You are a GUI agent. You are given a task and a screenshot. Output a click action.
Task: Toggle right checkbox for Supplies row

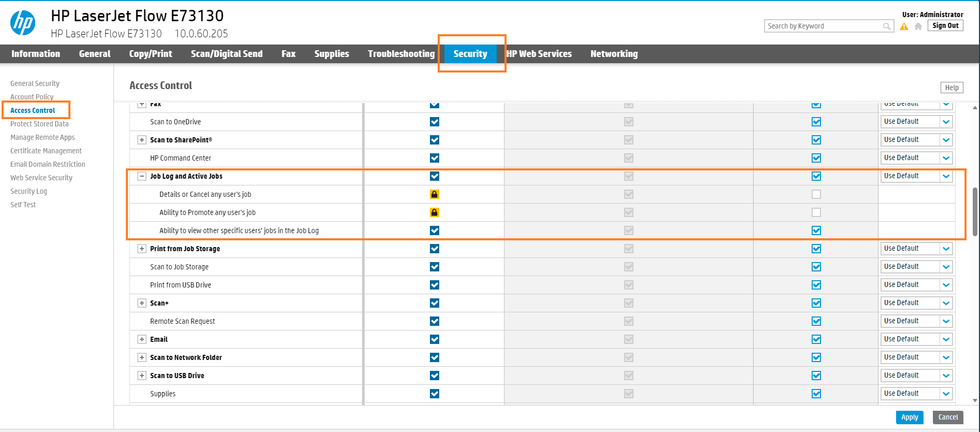816,394
